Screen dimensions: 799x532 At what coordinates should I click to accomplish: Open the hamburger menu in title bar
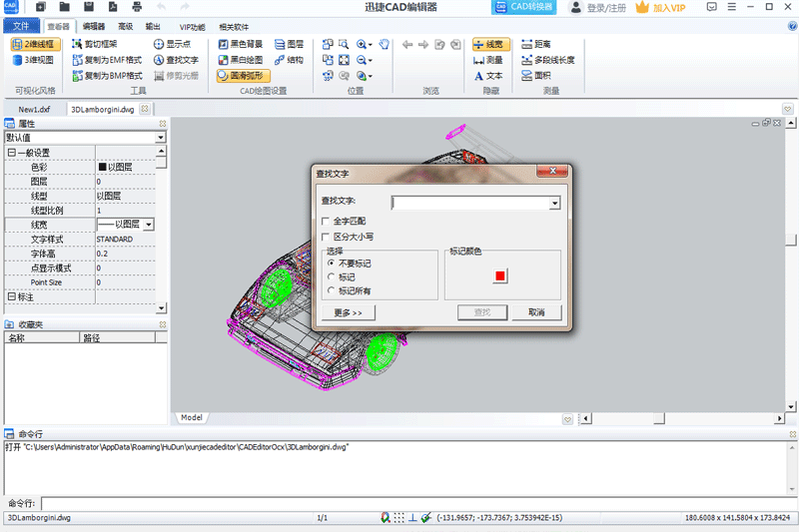[x=731, y=7]
